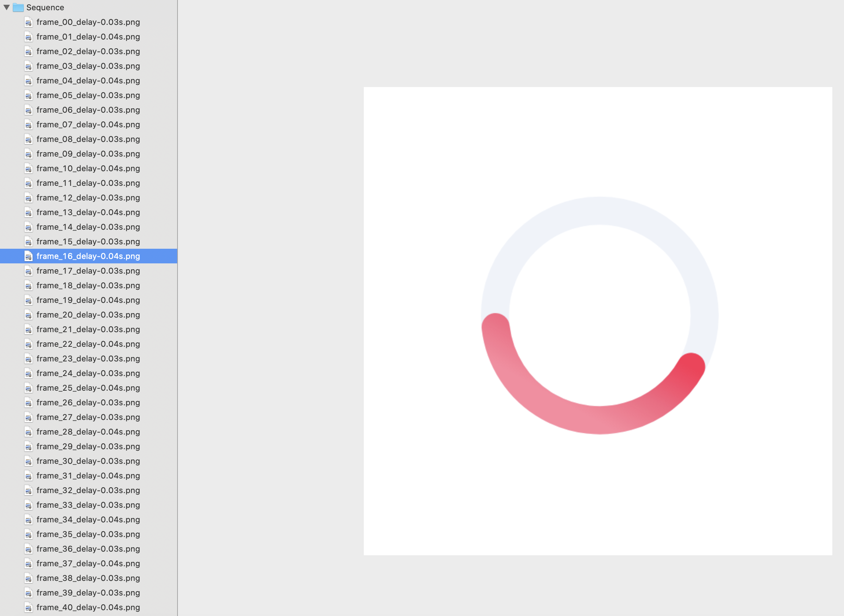The height and width of the screenshot is (616, 844).
Task: Click the PNG icon next to frame_10_delay-0.04s.png
Action: click(28, 169)
